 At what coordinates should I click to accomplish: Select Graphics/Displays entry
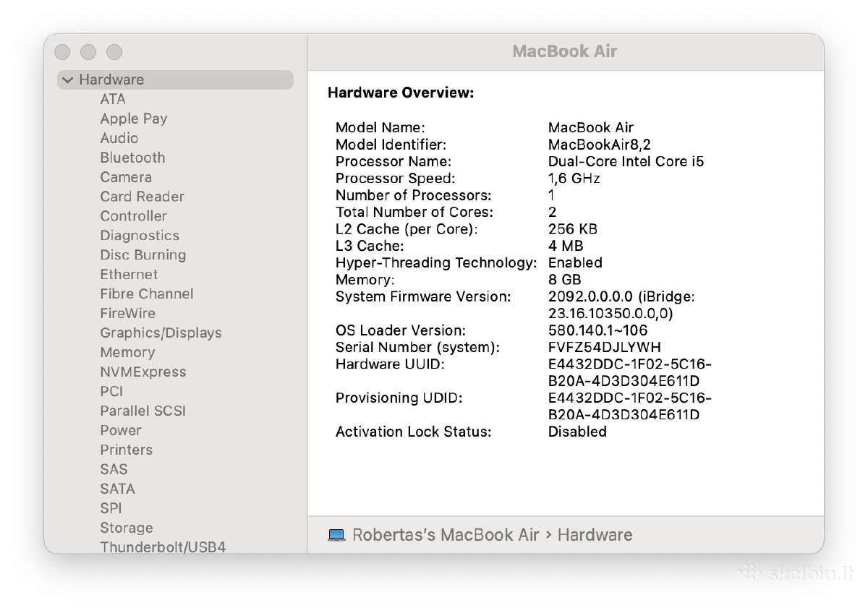click(161, 333)
